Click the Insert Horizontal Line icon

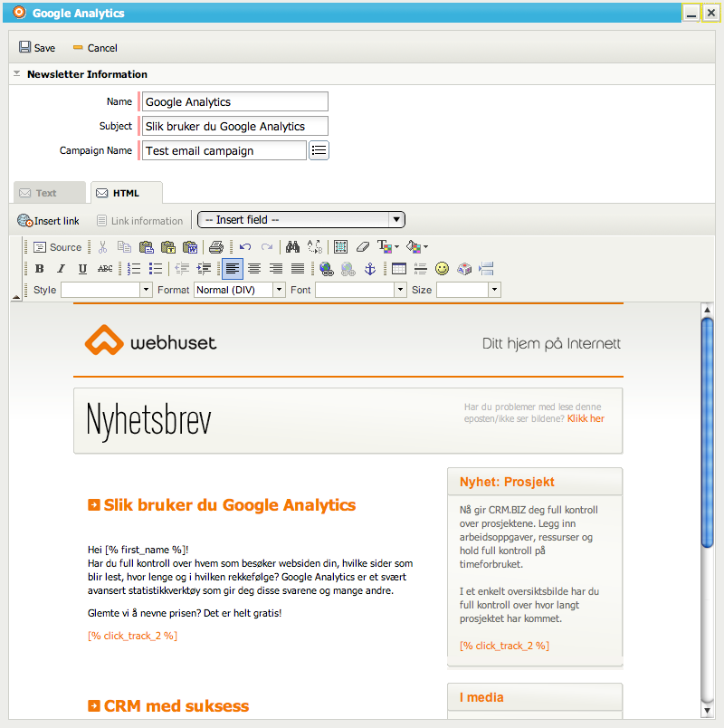coord(421,269)
